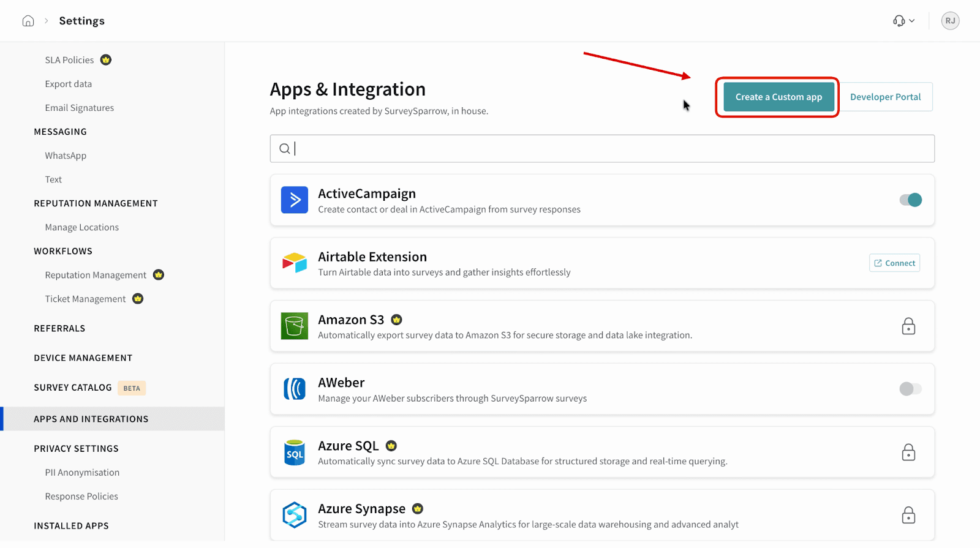
Task: Click the AWeber app logo
Action: click(x=295, y=389)
